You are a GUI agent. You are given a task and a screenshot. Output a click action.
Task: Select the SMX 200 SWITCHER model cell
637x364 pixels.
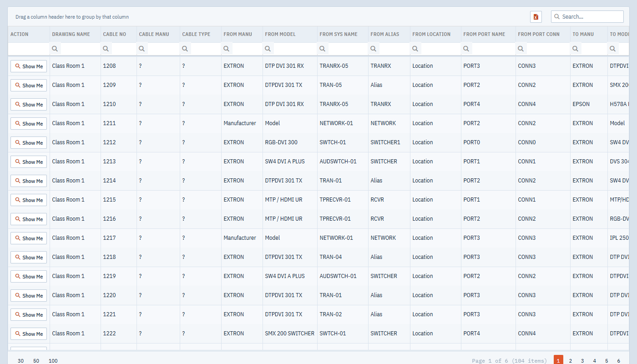point(290,334)
